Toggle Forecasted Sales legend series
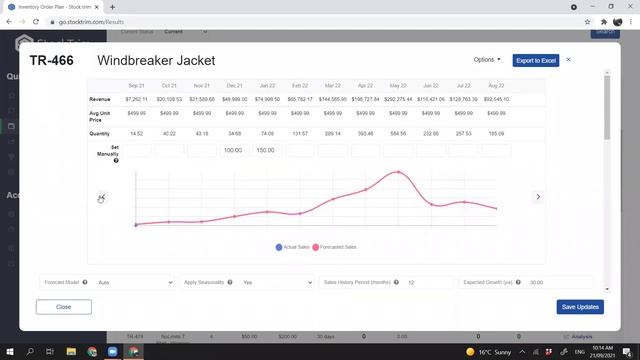640x360 pixels. click(x=334, y=247)
